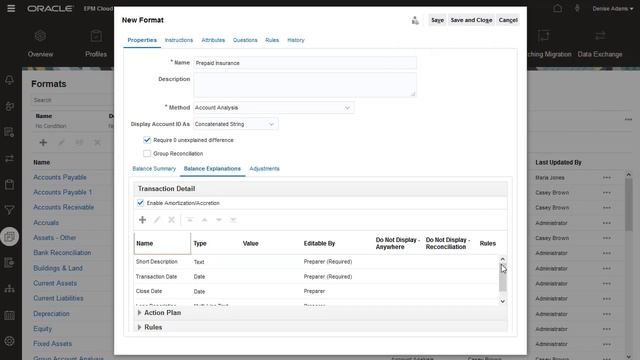This screenshot has width=640, height=360.
Task: Click the Formats search box
Action: tap(72, 100)
